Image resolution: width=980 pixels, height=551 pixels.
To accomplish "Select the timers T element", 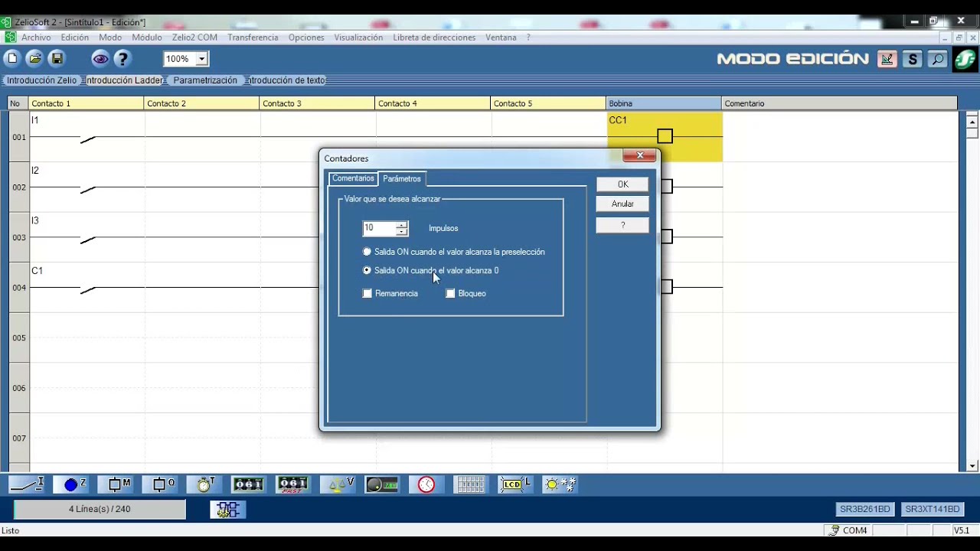I will coord(206,484).
